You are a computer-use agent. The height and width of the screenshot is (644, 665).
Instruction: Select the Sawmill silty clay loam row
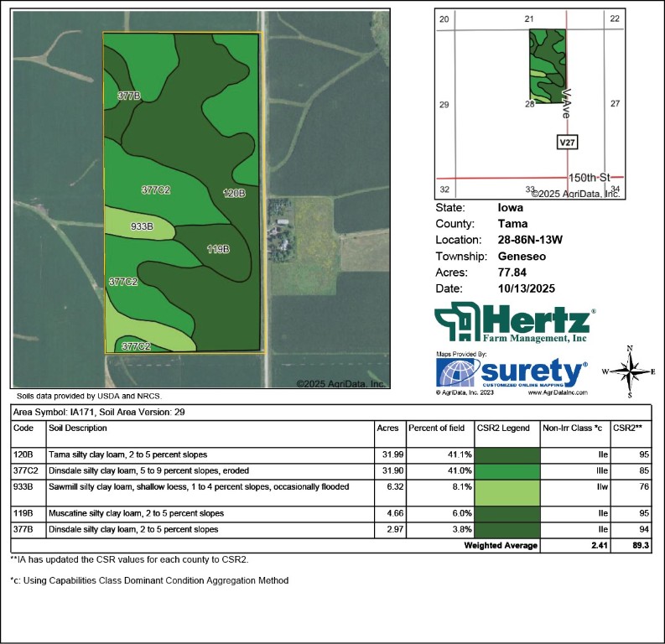tap(330, 493)
